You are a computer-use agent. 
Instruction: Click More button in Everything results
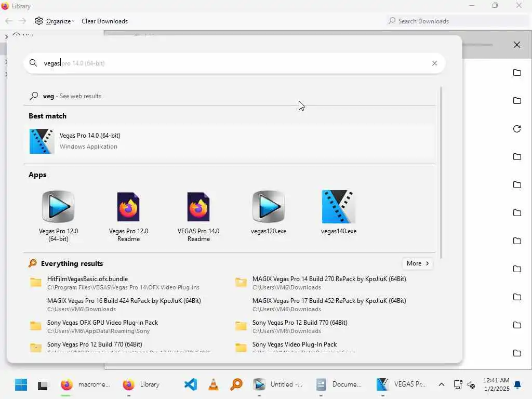(418, 263)
